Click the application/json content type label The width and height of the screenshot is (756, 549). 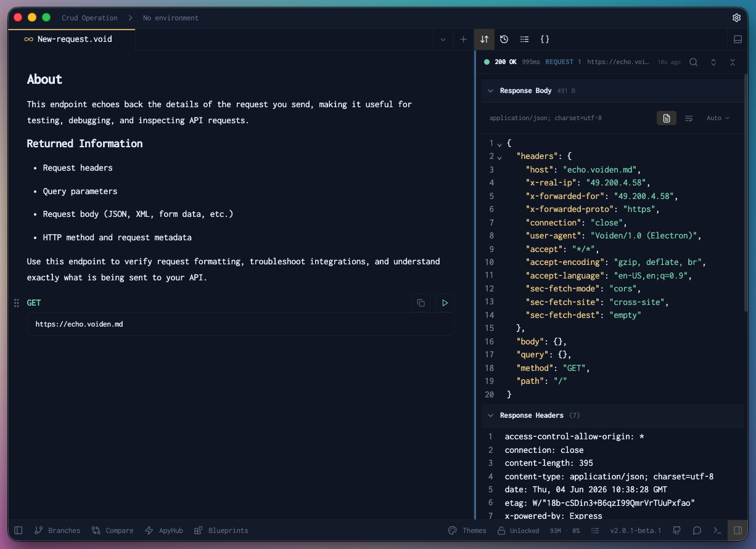[x=545, y=118]
